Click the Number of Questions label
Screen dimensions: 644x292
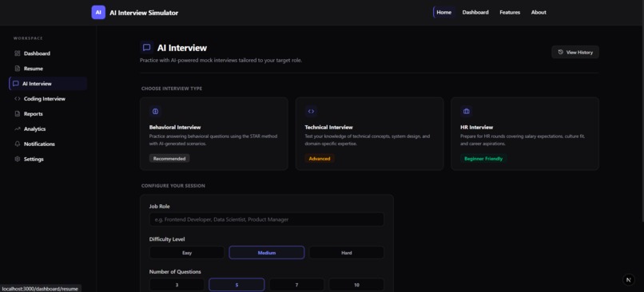tap(175, 271)
